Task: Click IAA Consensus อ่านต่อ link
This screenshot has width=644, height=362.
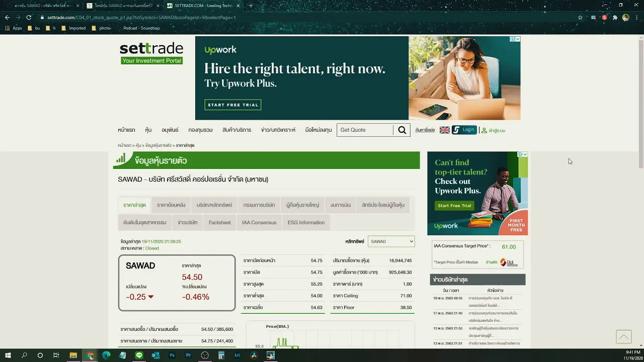Action: [492, 262]
